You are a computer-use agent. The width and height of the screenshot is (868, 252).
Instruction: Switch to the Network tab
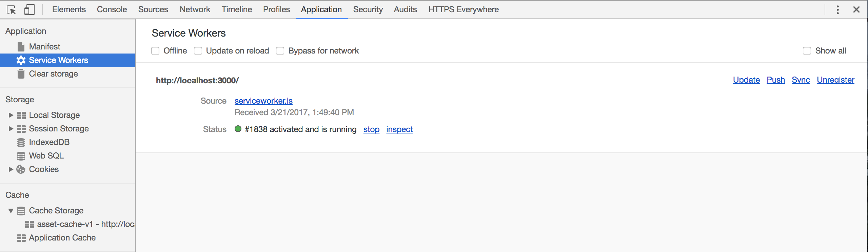[x=195, y=9]
